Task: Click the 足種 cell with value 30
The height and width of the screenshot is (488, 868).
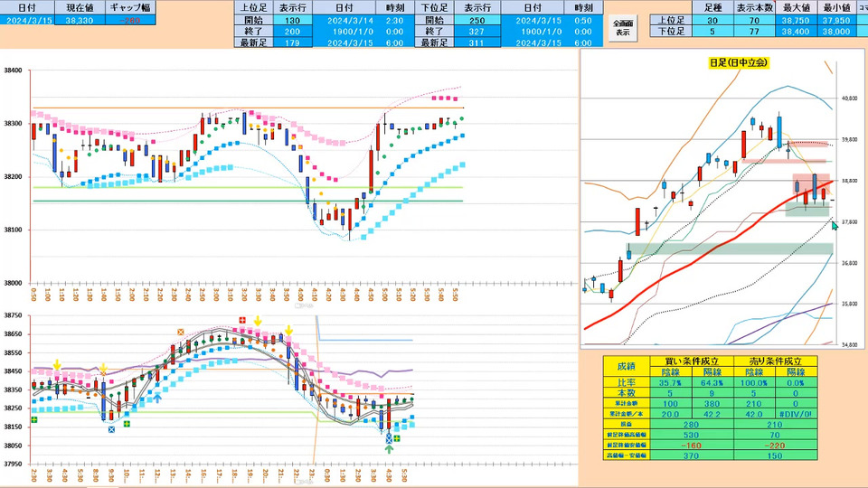Action: [x=712, y=21]
